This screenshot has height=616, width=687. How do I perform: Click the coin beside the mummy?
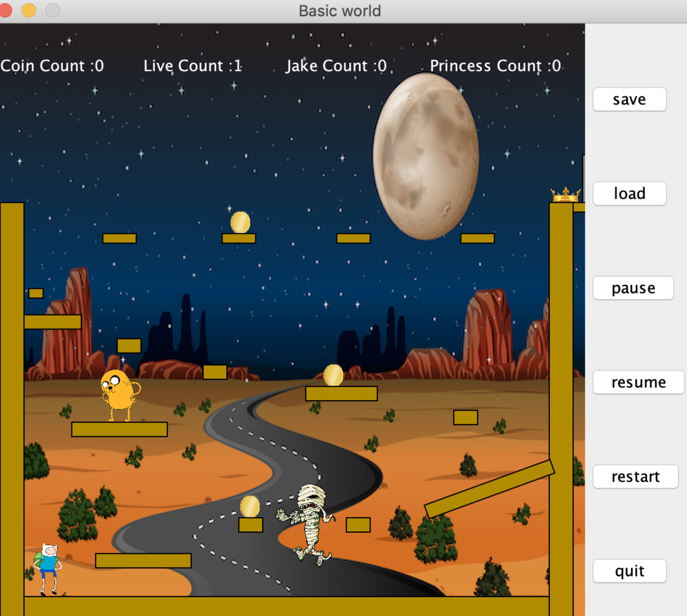(x=250, y=506)
